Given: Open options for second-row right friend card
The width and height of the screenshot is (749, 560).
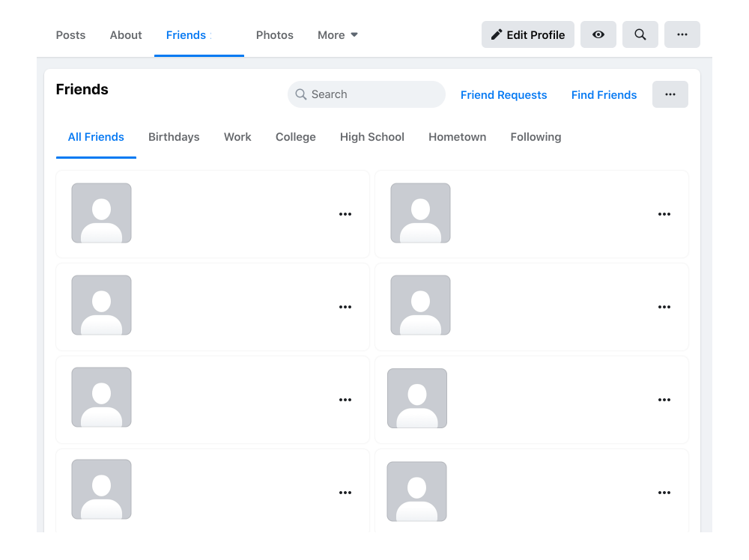Looking at the screenshot, I should [664, 306].
